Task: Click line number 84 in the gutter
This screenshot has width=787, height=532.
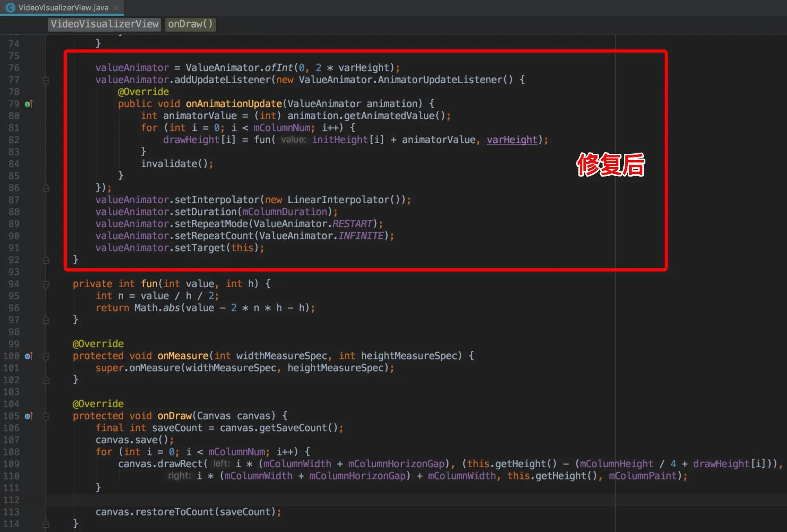Action: (x=14, y=164)
